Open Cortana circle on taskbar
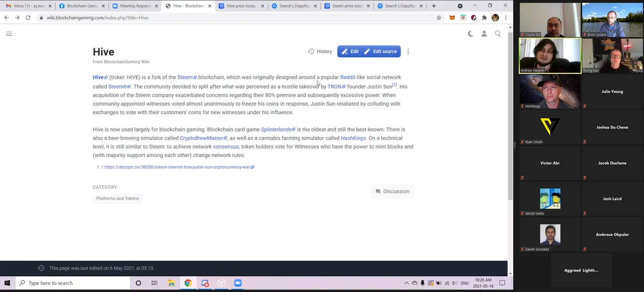The height and width of the screenshot is (292, 644). coord(138,283)
